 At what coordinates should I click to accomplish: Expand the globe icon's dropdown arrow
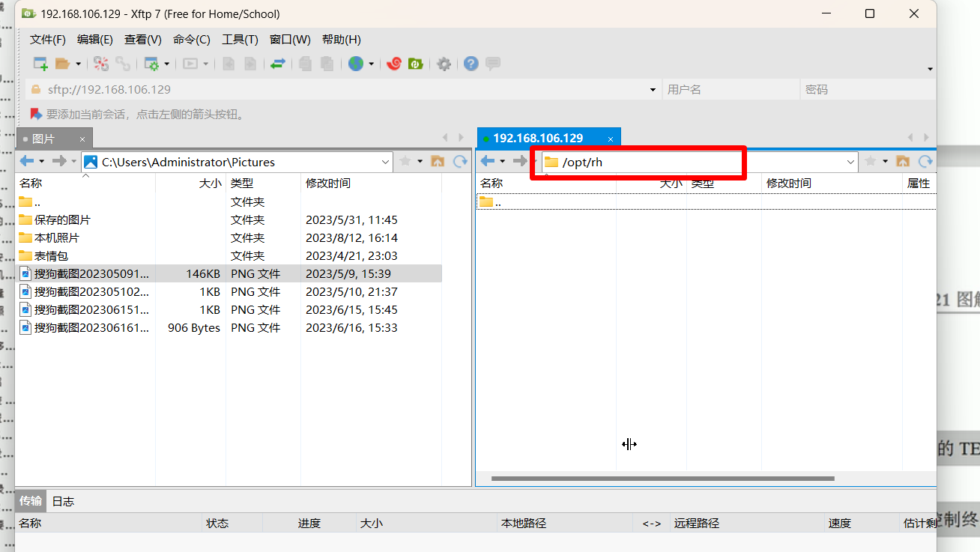point(370,64)
